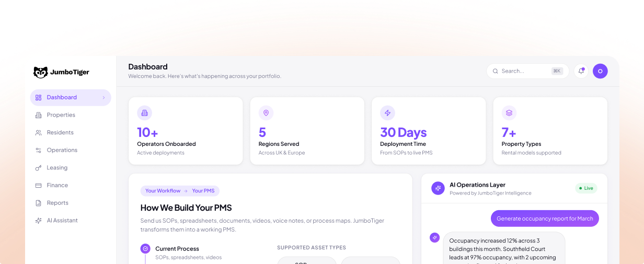Viewport: 644px width, 264px height.
Task: Click the Current Process checkmark step icon
Action: [145, 249]
